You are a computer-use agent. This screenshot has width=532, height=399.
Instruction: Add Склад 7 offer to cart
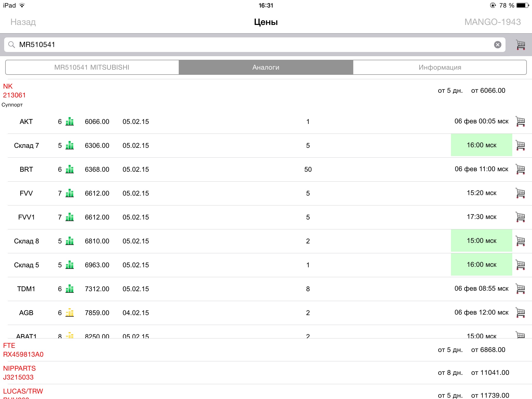(520, 145)
